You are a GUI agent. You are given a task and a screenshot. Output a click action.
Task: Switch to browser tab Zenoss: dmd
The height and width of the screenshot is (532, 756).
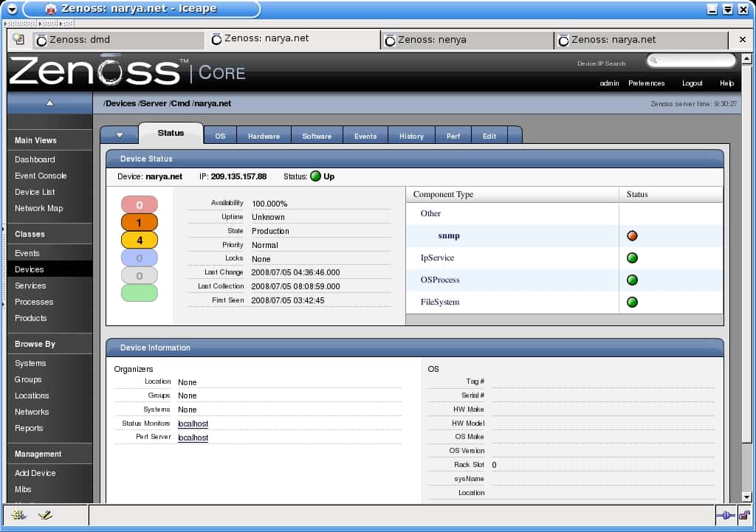pyautogui.click(x=118, y=40)
